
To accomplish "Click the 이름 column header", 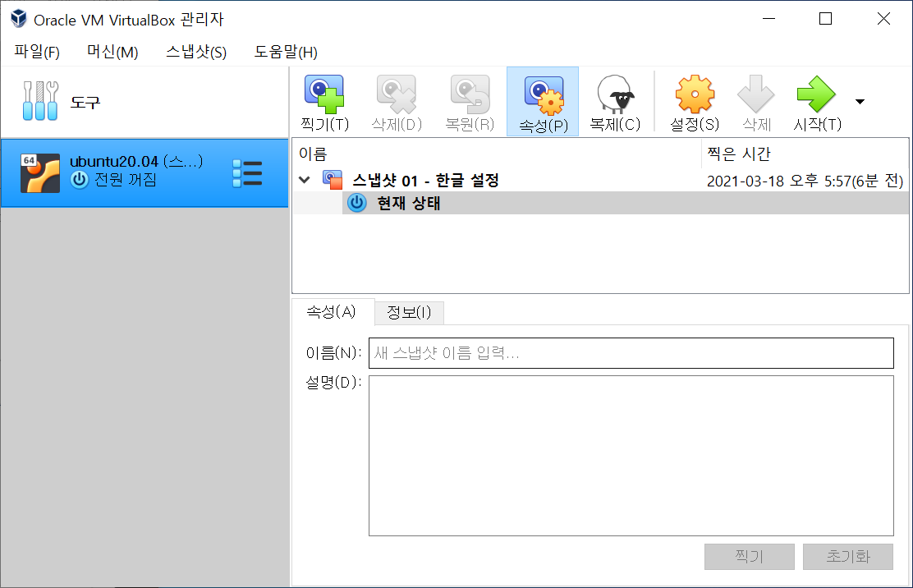I will (497, 154).
